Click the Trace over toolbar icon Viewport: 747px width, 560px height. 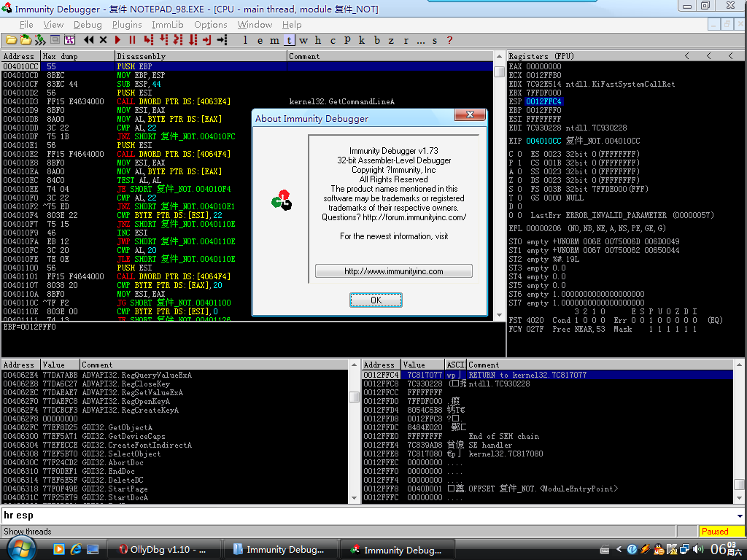tap(193, 41)
